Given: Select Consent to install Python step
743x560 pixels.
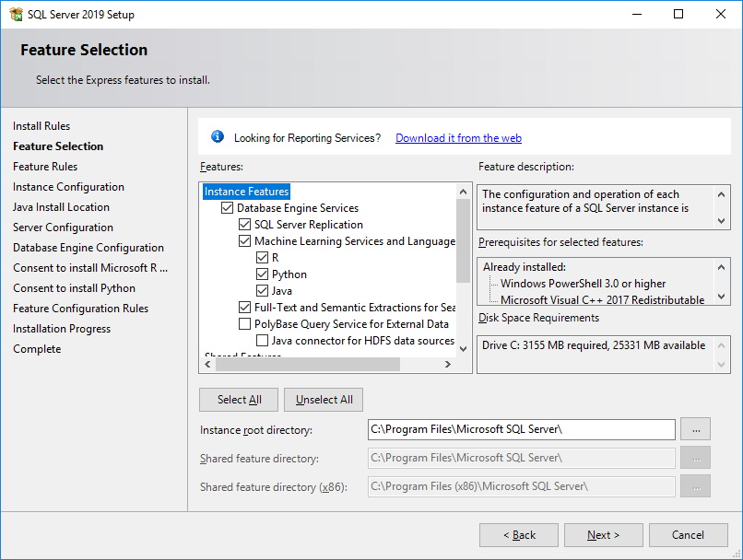Looking at the screenshot, I should (74, 288).
